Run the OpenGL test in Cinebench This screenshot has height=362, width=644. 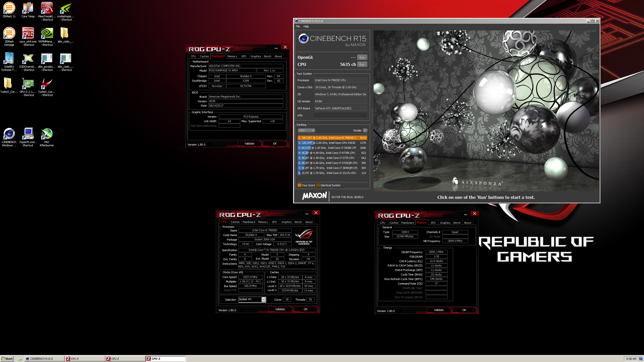tap(362, 58)
